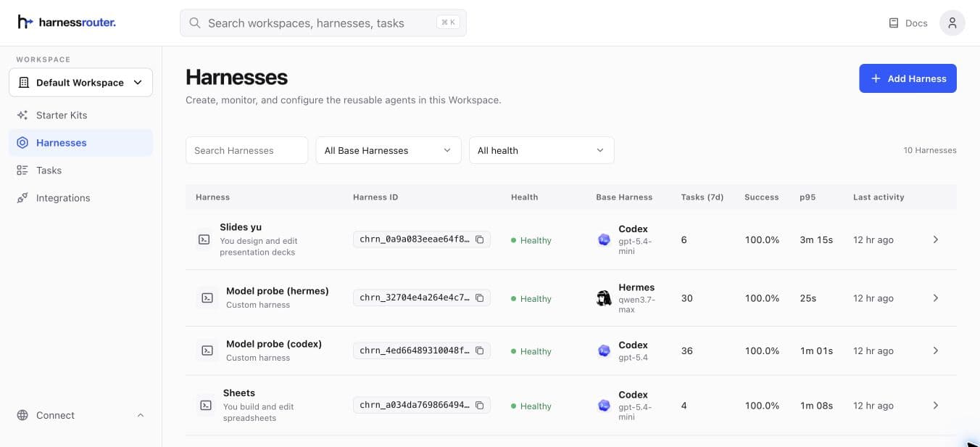Viewport: 980px width, 447px height.
Task: Open Model probe (hermes) row chevron
Action: click(936, 298)
